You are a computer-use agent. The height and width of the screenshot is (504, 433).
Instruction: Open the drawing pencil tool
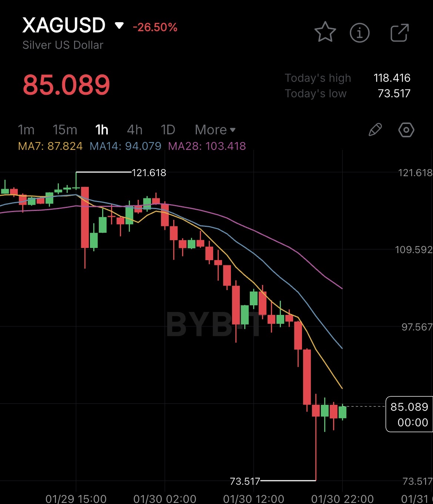pos(375,130)
